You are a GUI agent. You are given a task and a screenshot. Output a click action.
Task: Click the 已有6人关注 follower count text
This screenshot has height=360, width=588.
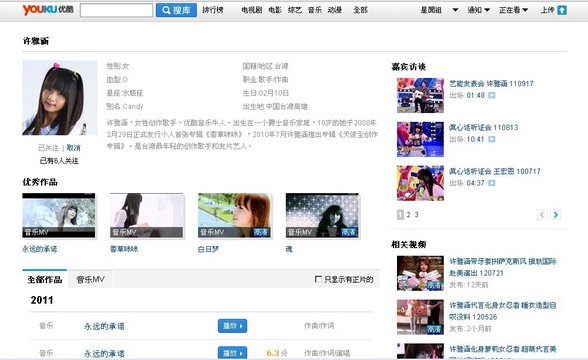[59, 161]
